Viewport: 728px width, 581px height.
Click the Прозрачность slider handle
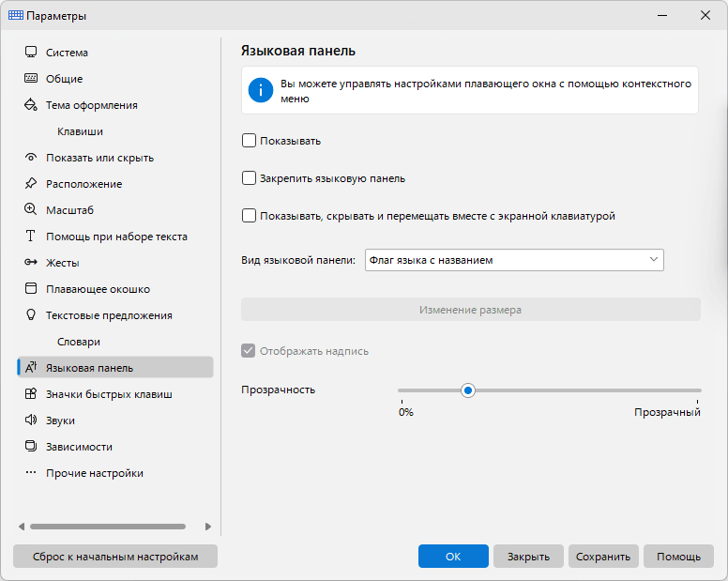click(x=468, y=390)
